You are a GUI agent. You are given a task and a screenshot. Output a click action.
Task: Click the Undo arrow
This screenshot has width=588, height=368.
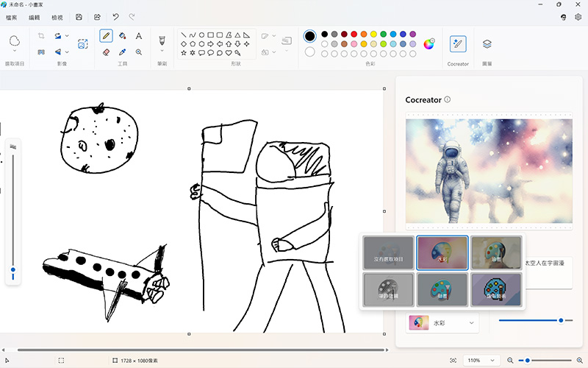click(x=115, y=17)
